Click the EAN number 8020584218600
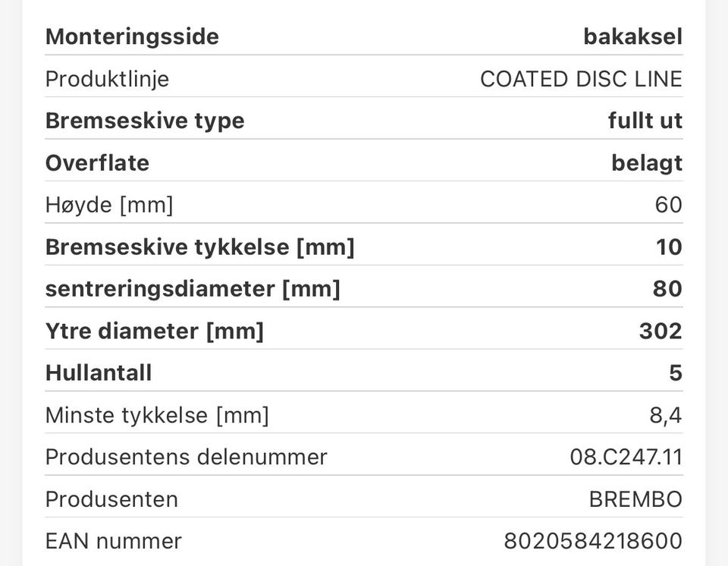 coord(593,542)
